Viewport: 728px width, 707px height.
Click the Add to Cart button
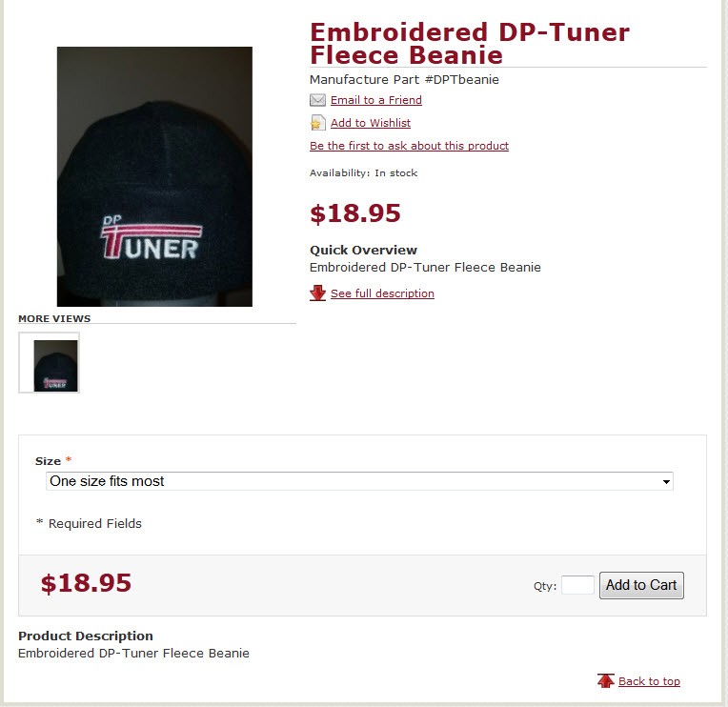pos(641,585)
